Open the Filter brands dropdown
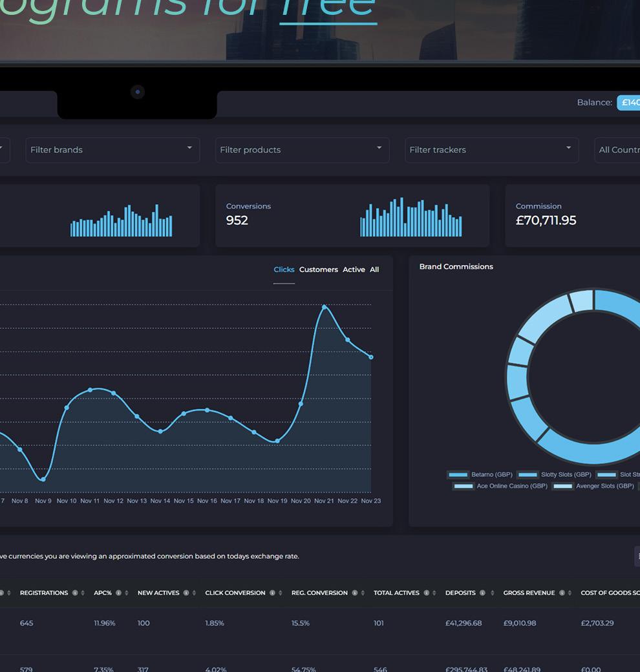Screen dimensions: 640x672 click(112, 150)
